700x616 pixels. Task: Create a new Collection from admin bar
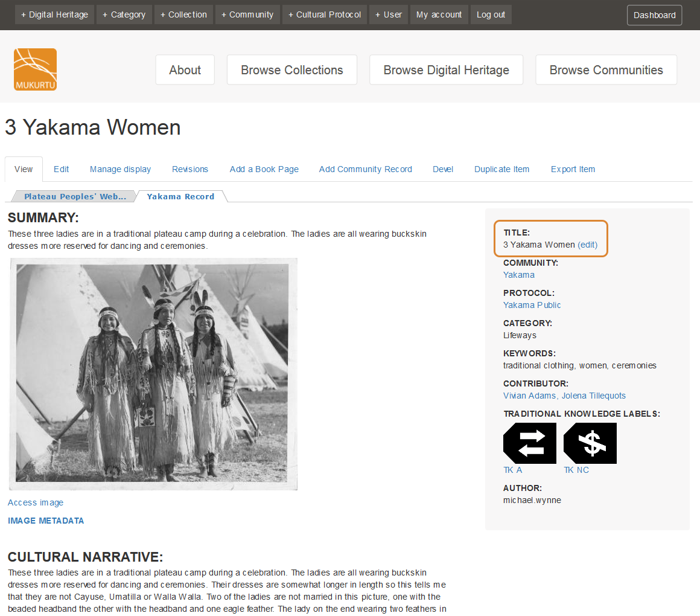[184, 14]
